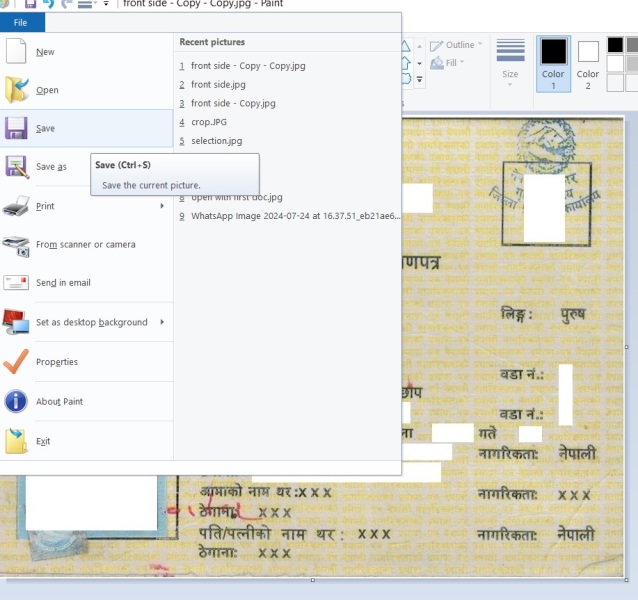Expand the Print submenu arrow
Screen dimensions: 638x600
coord(162,206)
